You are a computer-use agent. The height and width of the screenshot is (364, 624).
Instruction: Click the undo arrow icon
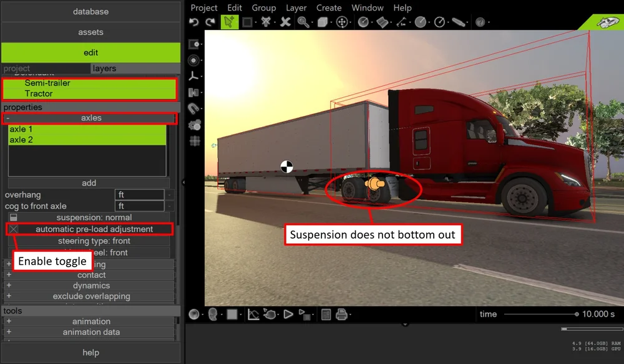194,22
